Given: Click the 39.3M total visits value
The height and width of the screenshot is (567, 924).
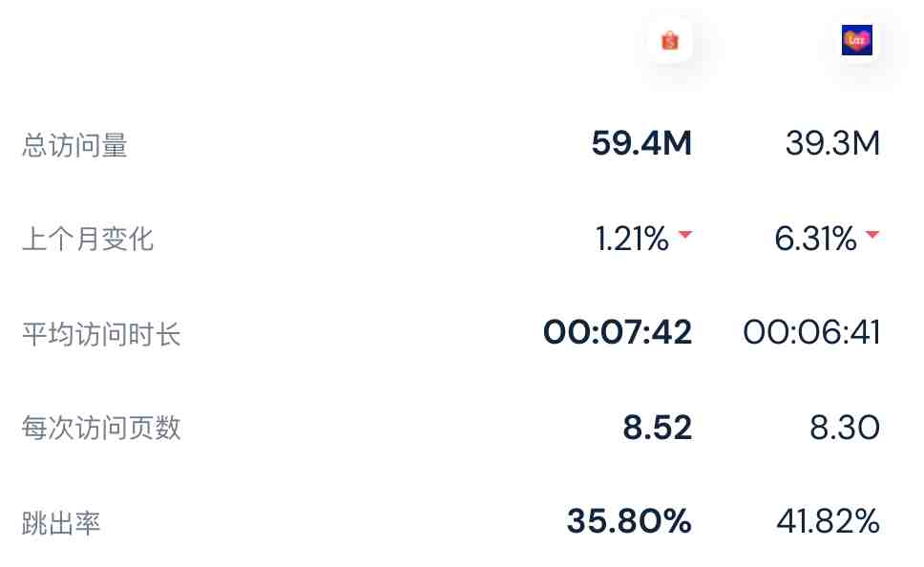Looking at the screenshot, I should [832, 143].
